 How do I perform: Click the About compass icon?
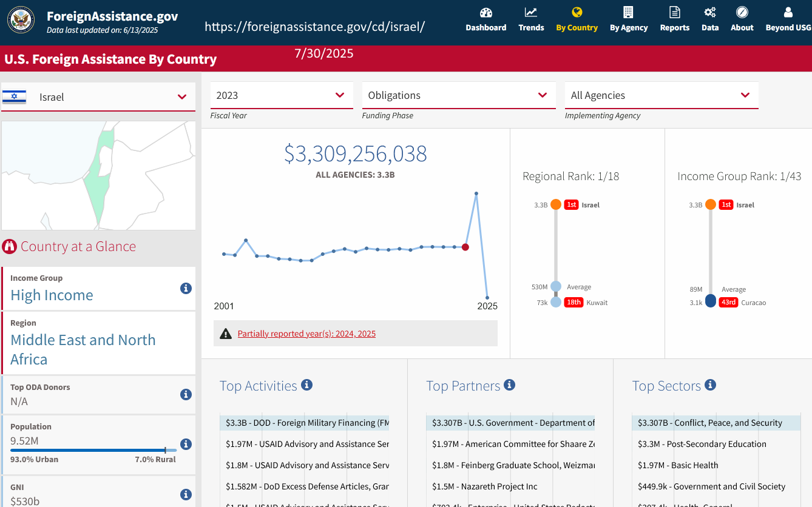[x=742, y=12]
